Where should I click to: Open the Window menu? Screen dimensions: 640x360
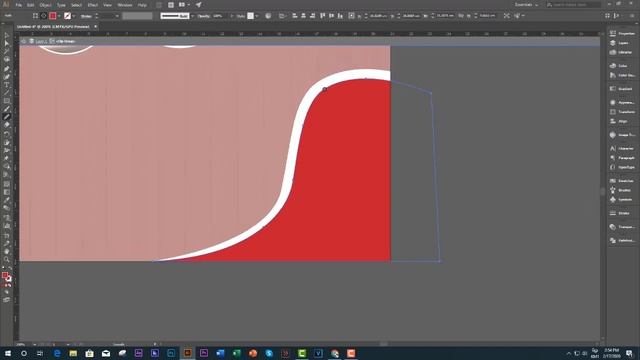(x=124, y=5)
